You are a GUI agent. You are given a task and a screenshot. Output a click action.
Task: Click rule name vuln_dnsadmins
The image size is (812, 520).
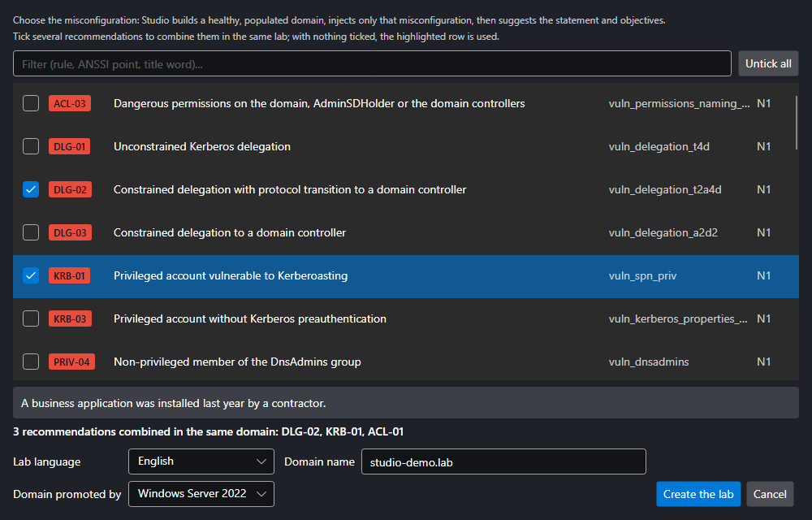pos(649,362)
